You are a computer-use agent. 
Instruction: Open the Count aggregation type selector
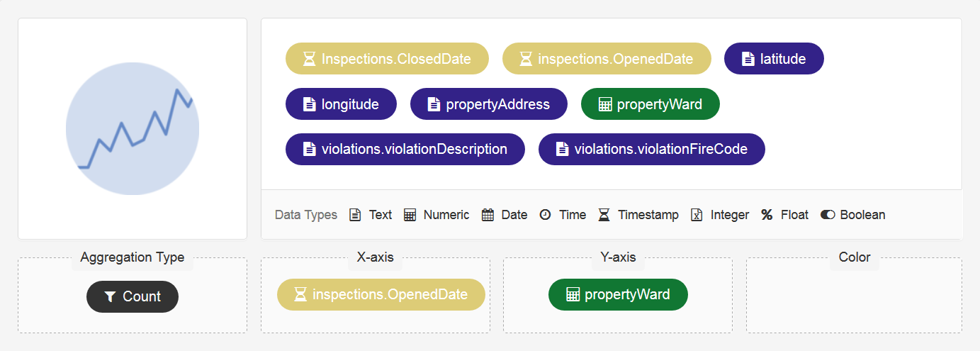pyautogui.click(x=133, y=296)
